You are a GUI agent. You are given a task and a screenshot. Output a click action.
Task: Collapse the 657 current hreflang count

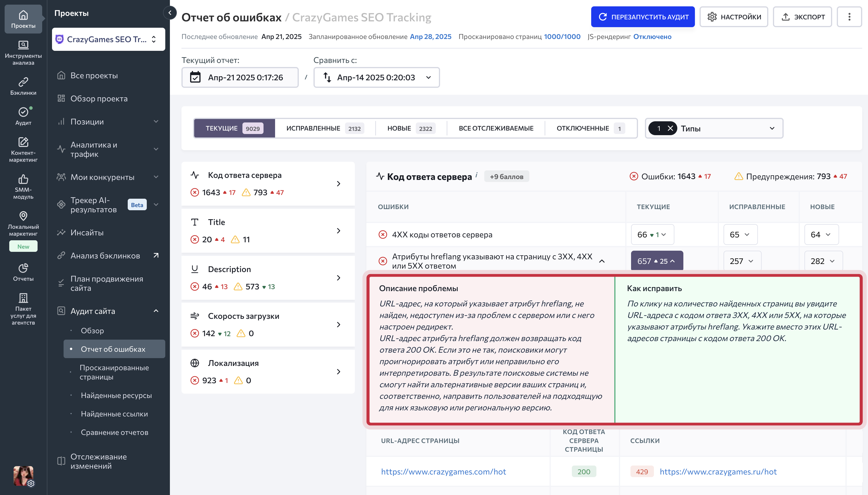click(x=657, y=261)
